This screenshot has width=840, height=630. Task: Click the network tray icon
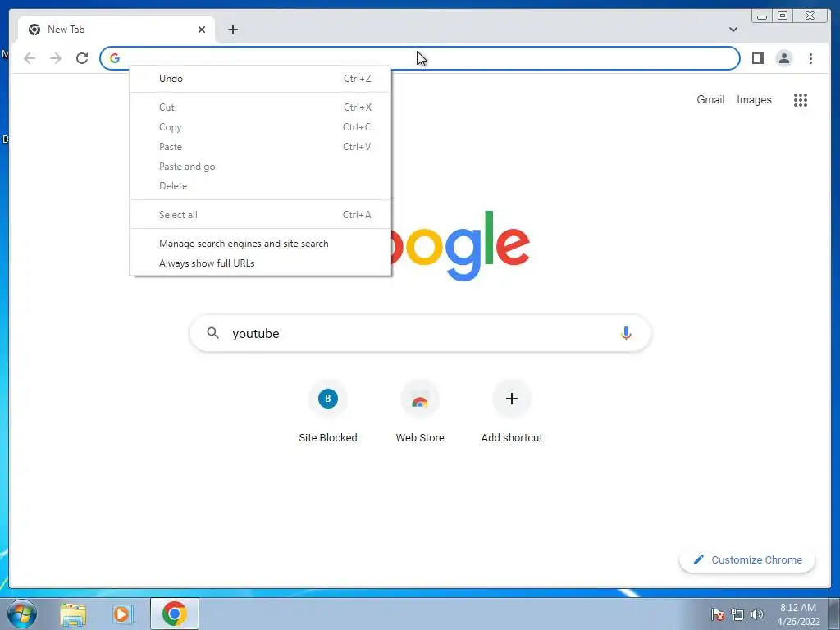(737, 614)
